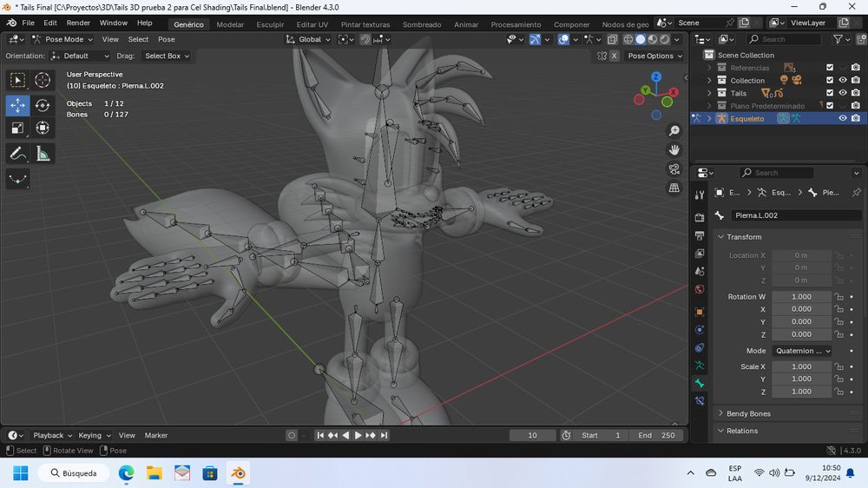Select the Cursor tool in the toolbar
This screenshot has width=868, height=488.
pyautogui.click(x=43, y=81)
